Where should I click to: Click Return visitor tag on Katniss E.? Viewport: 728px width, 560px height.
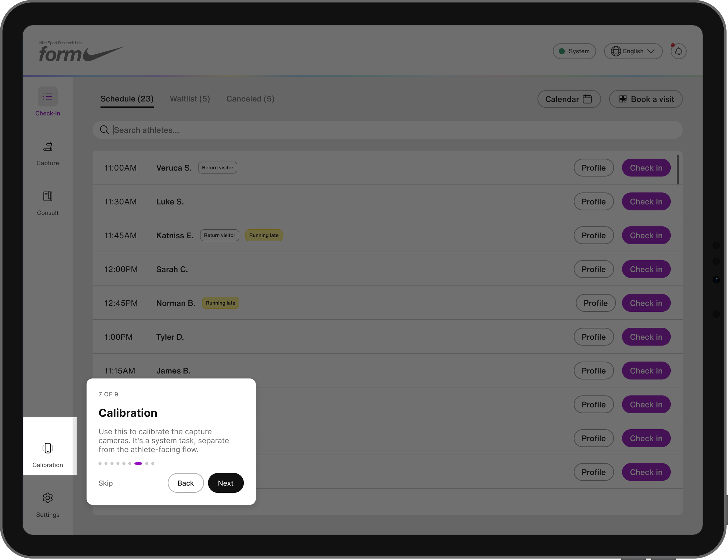(219, 235)
